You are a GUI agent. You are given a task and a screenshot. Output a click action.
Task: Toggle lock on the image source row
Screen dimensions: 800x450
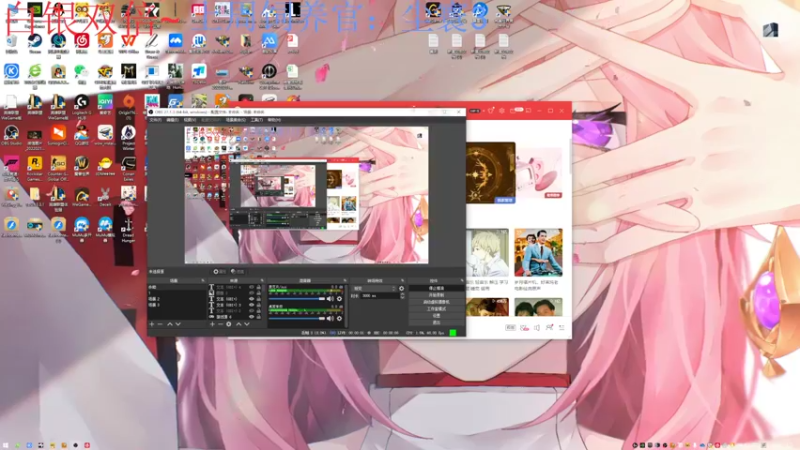[259, 293]
